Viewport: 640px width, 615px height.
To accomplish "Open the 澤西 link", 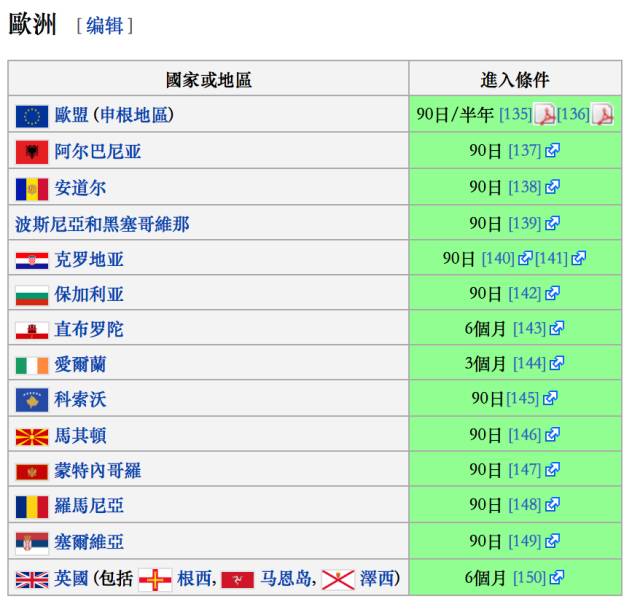I will (376, 578).
